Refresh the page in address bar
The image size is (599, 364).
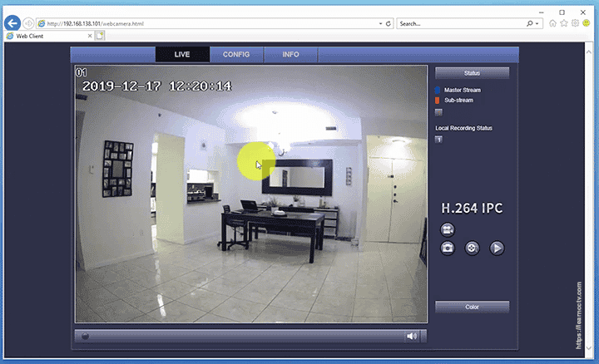(x=390, y=23)
